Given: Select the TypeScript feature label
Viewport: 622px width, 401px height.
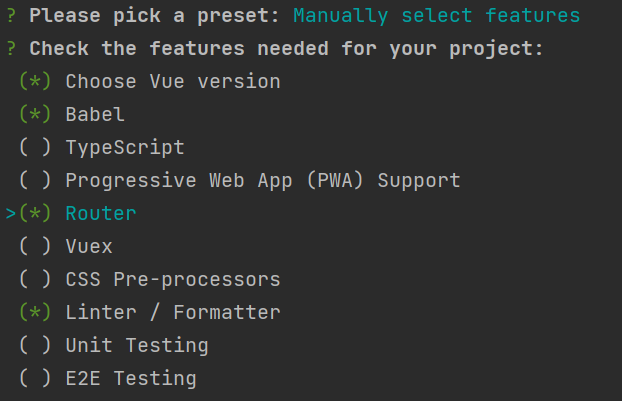Looking at the screenshot, I should [125, 148].
